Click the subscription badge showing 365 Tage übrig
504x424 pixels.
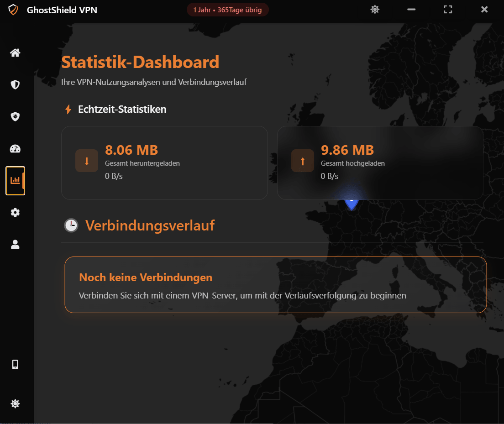(227, 9)
